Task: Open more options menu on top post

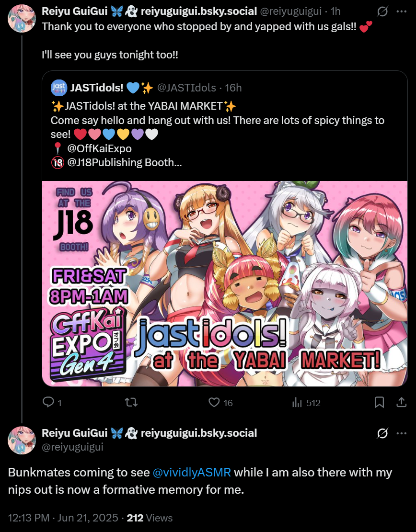Action: (x=401, y=11)
